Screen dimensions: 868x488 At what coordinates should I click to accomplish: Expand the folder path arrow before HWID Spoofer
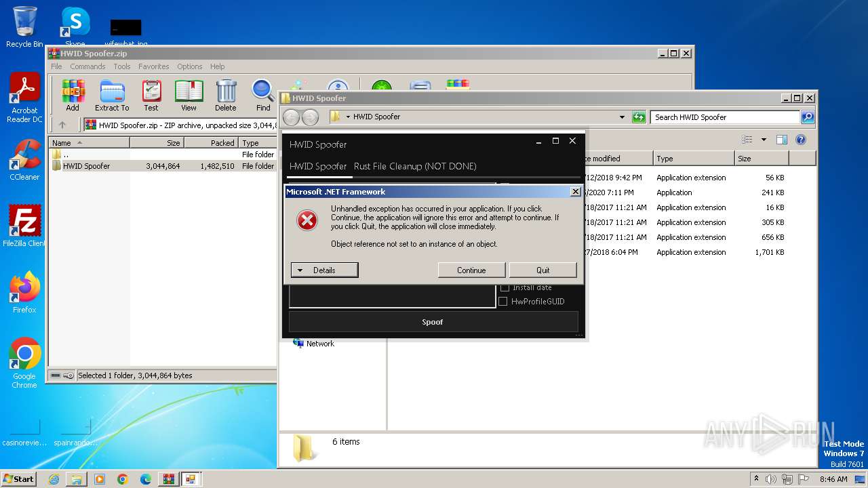(348, 117)
